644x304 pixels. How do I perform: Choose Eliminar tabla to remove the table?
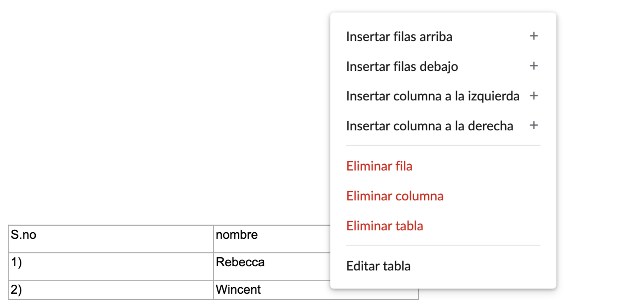pos(384,226)
